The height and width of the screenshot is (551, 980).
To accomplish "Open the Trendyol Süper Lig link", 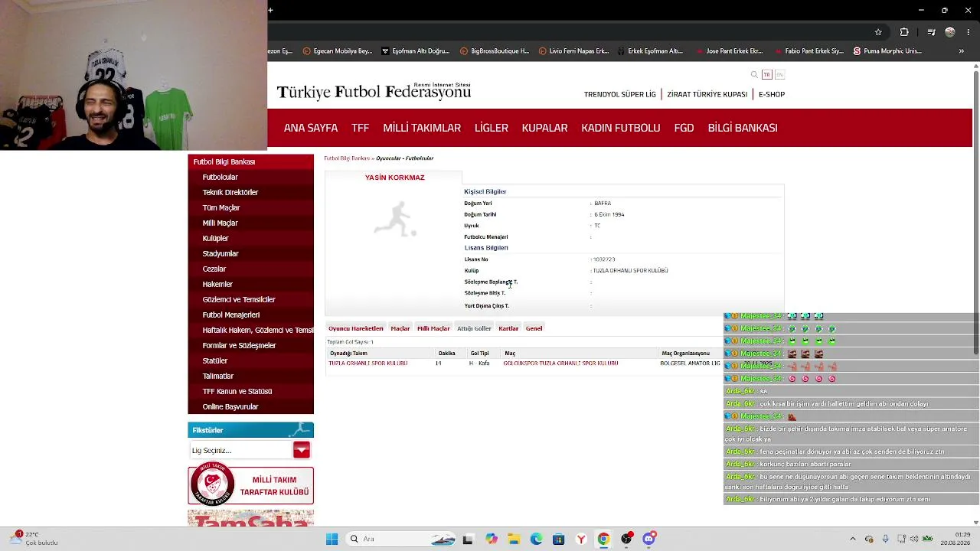I will pyautogui.click(x=620, y=94).
